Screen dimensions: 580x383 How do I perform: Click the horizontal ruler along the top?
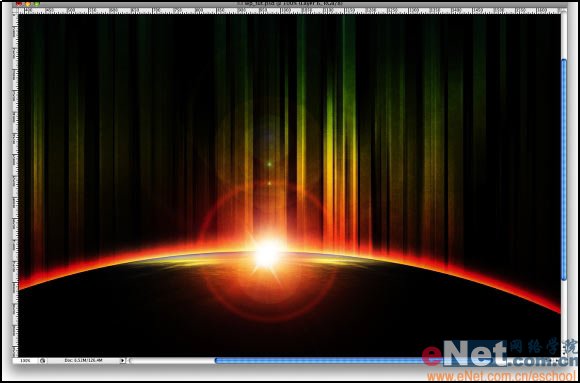click(x=289, y=11)
